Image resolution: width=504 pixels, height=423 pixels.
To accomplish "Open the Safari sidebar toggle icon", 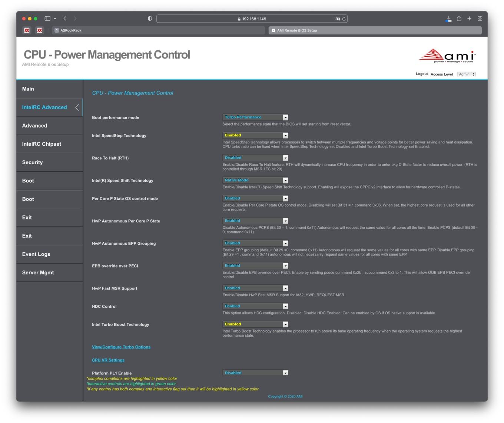I will tap(47, 19).
